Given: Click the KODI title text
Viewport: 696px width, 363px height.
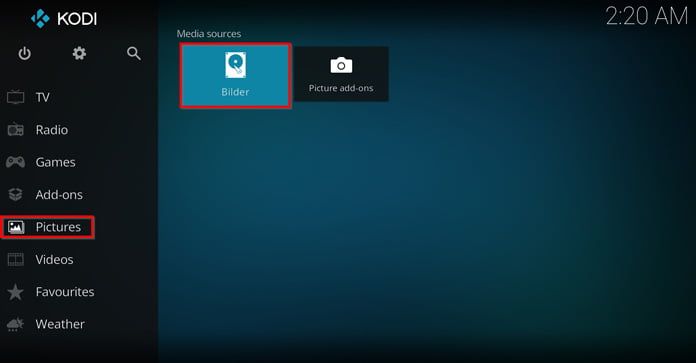Looking at the screenshot, I should [77, 19].
